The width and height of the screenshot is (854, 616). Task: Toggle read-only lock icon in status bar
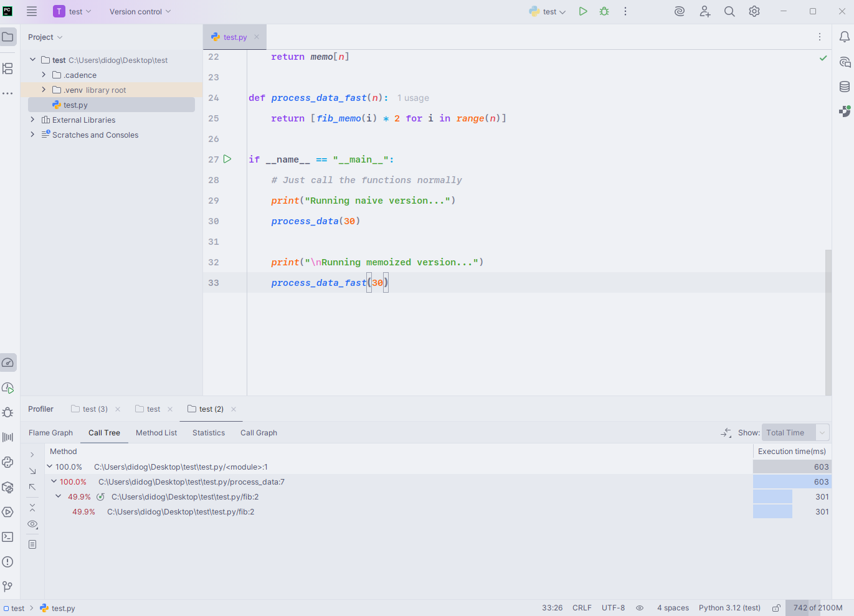coord(776,608)
